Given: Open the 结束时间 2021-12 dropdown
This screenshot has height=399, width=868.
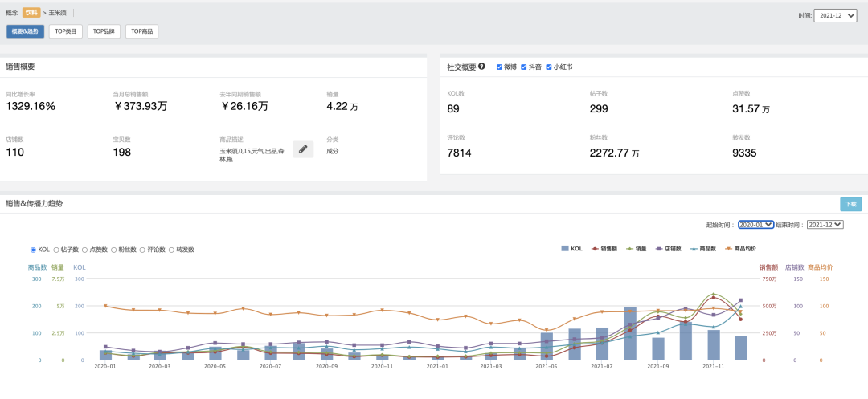Looking at the screenshot, I should click(x=825, y=224).
